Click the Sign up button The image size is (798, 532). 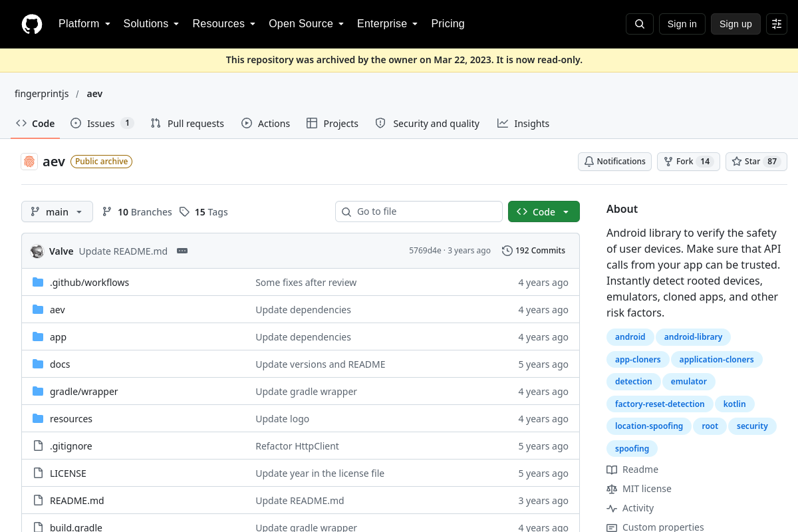[x=735, y=24]
